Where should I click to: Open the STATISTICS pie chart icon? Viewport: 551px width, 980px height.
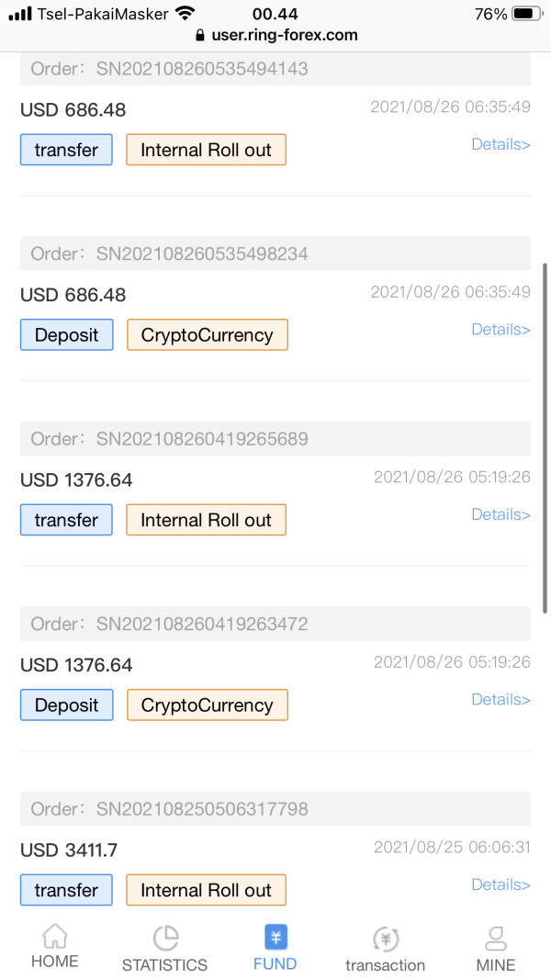[165, 938]
